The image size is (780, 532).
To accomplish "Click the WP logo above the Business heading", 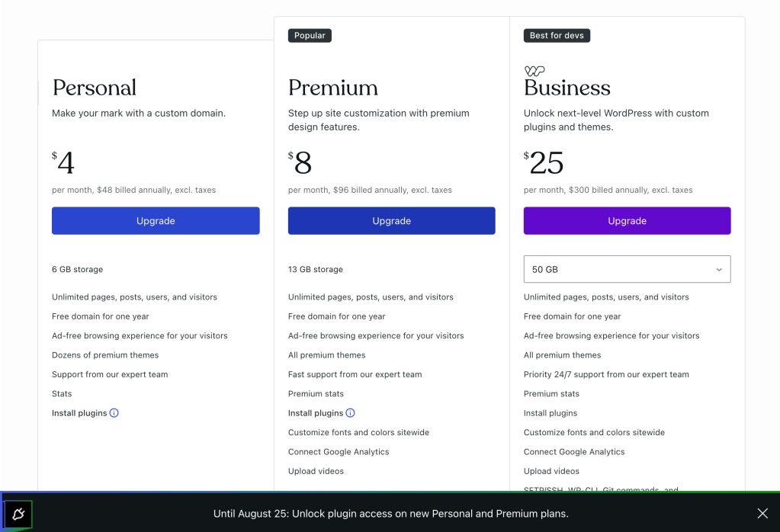I will [x=534, y=71].
